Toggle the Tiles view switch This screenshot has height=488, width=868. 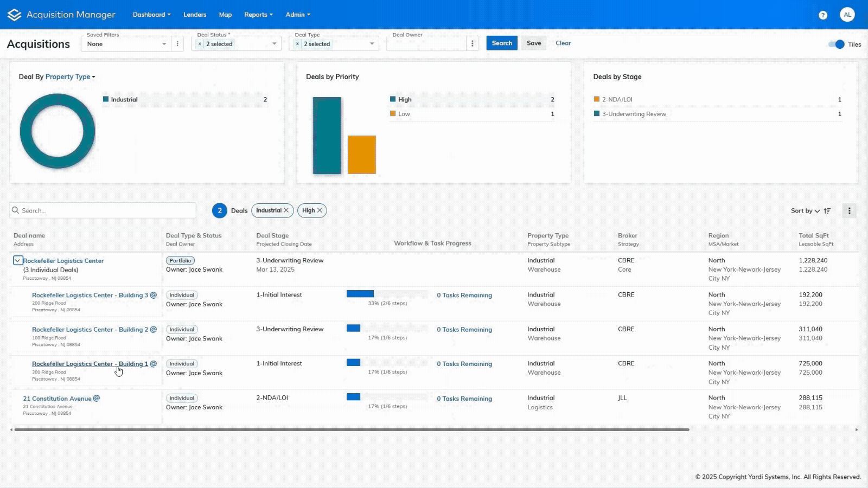click(837, 44)
